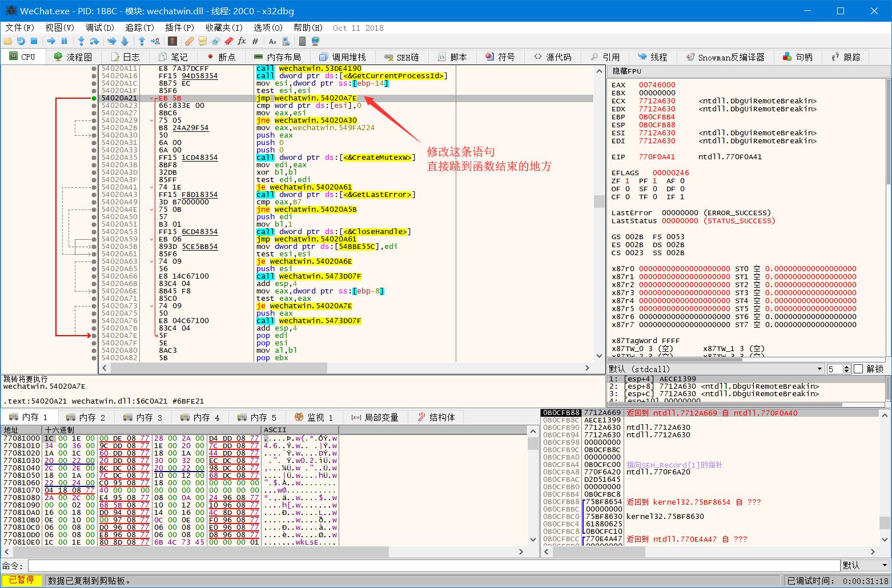Click the disassembly horizontal scrollbar right arrow
892x588 pixels.
(587, 368)
